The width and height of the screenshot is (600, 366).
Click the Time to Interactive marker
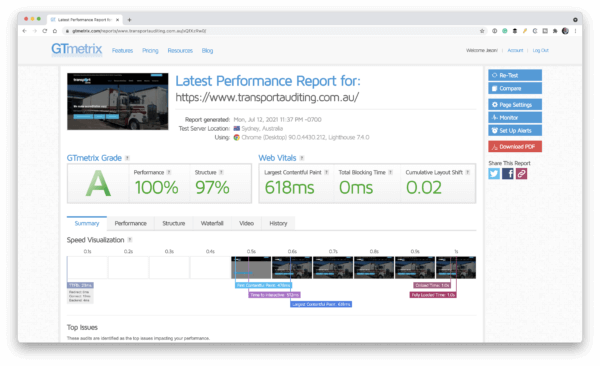point(274,295)
